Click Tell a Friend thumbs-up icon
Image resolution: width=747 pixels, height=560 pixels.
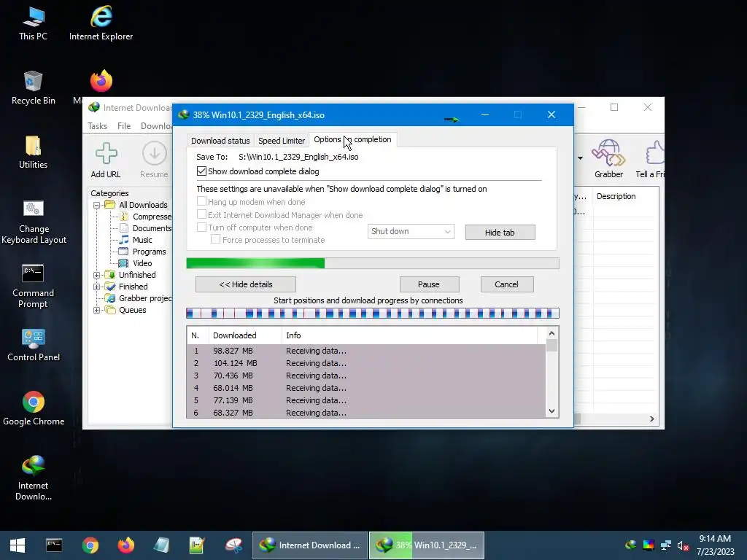pyautogui.click(x=651, y=159)
